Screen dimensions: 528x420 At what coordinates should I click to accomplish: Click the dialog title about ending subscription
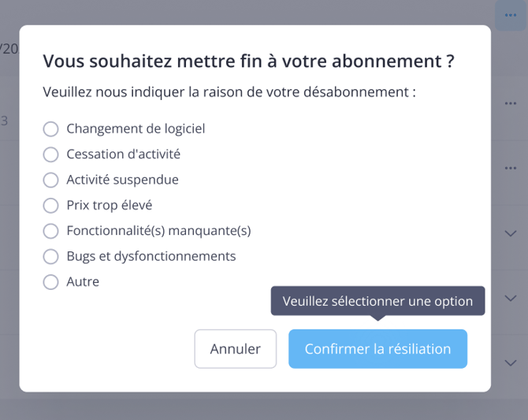[248, 61]
